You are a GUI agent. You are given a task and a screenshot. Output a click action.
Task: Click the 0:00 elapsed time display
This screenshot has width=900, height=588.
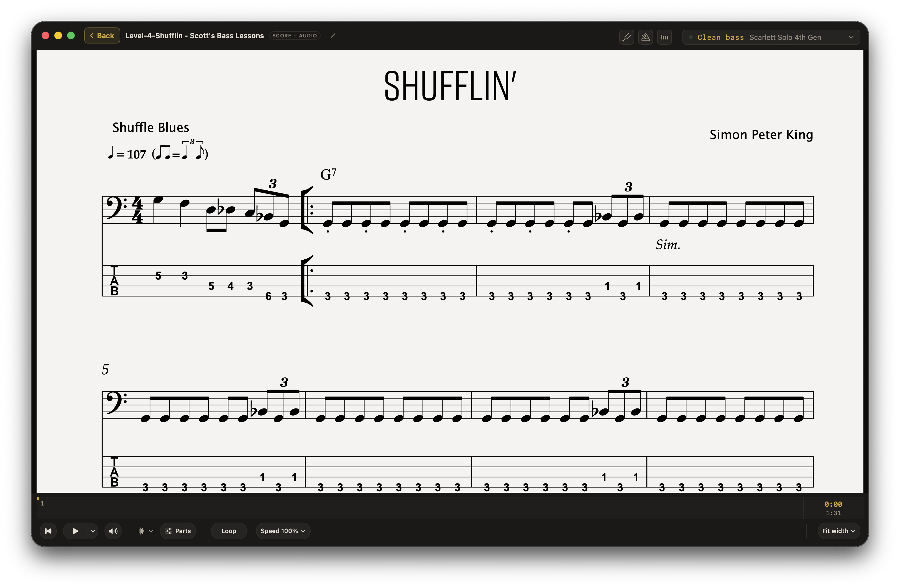click(833, 504)
